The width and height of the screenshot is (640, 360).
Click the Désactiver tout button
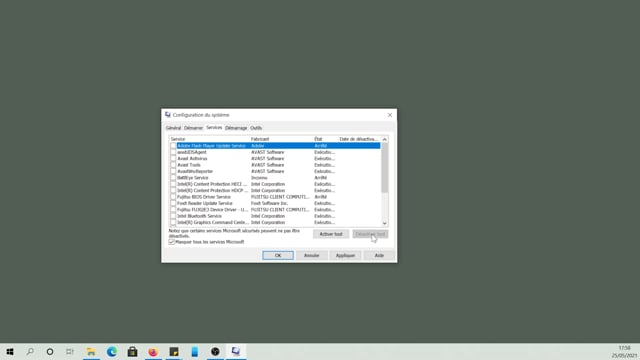(x=370, y=234)
